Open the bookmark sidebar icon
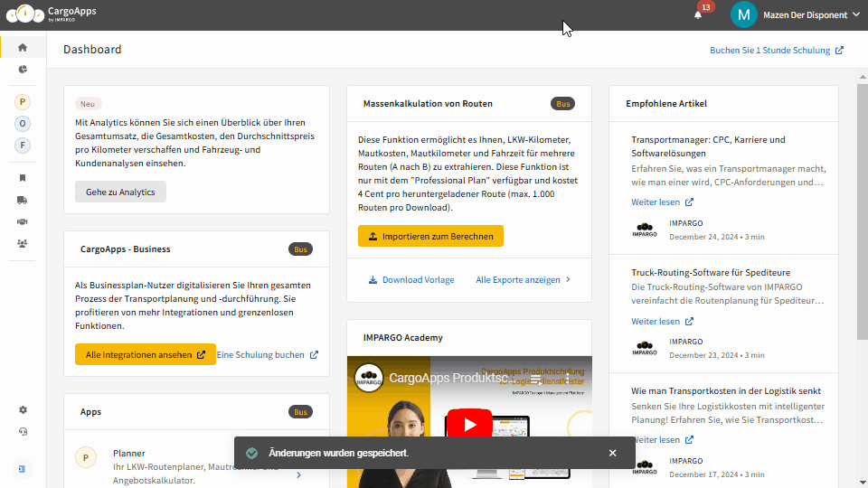The height and width of the screenshot is (488, 868). point(22,178)
